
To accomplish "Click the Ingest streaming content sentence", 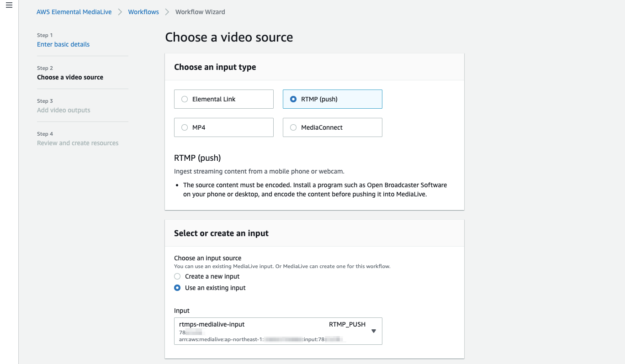I will [259, 172].
